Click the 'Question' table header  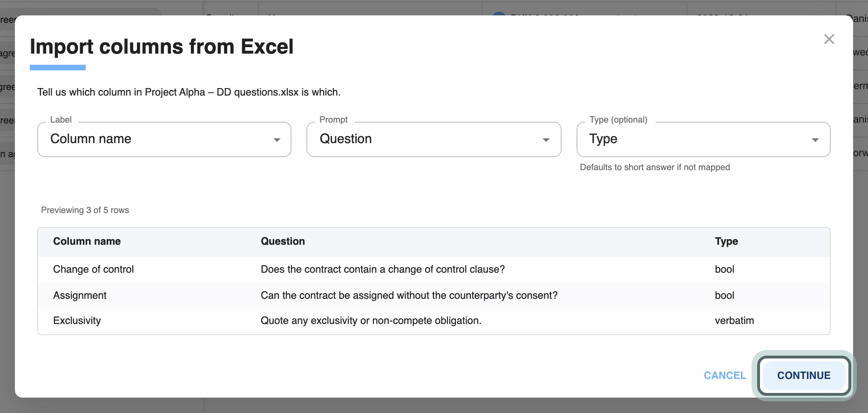pos(283,241)
